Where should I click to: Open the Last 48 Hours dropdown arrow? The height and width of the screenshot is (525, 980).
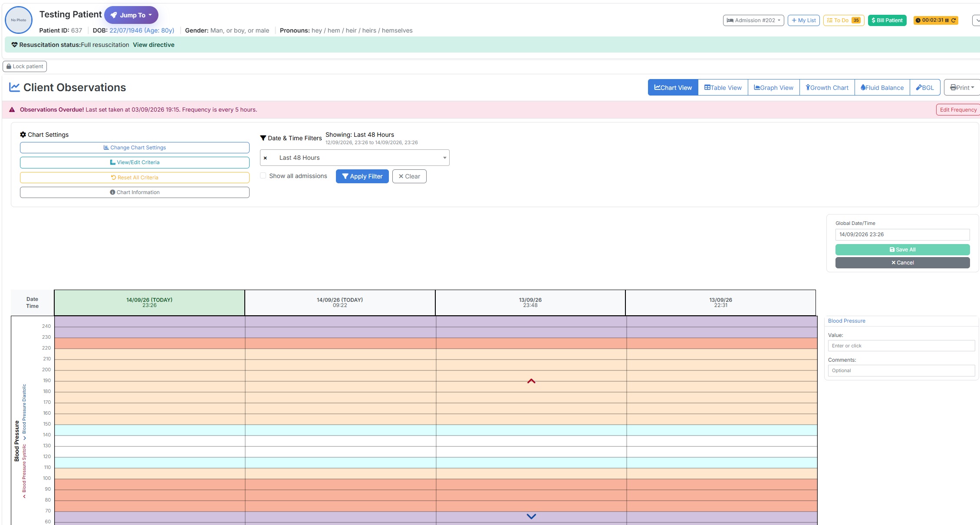[x=444, y=158]
